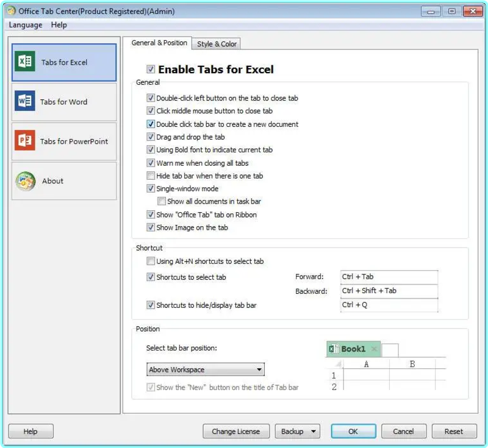This screenshot has width=488, height=448.
Task: Disable Drag and drop the tab
Action: click(x=151, y=137)
